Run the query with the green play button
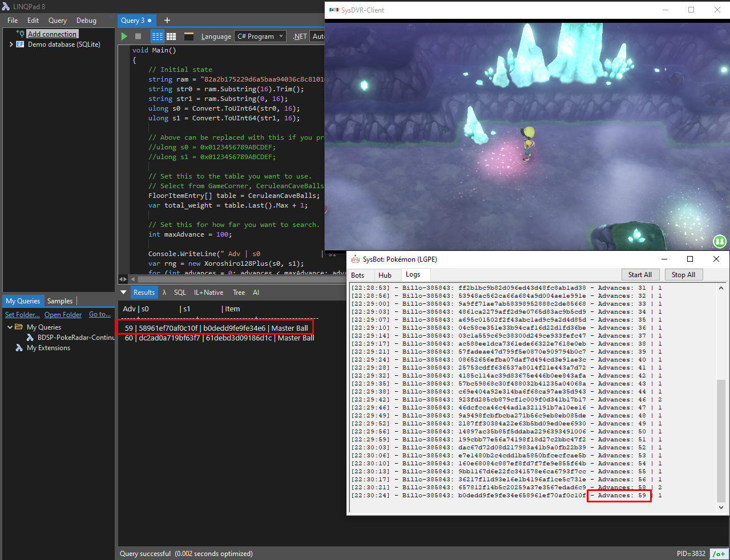 click(x=124, y=36)
